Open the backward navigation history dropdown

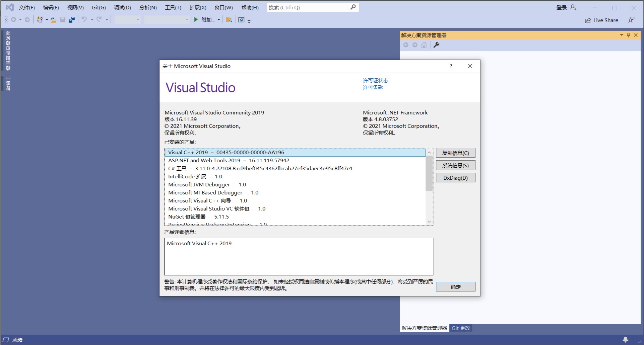[x=20, y=20]
